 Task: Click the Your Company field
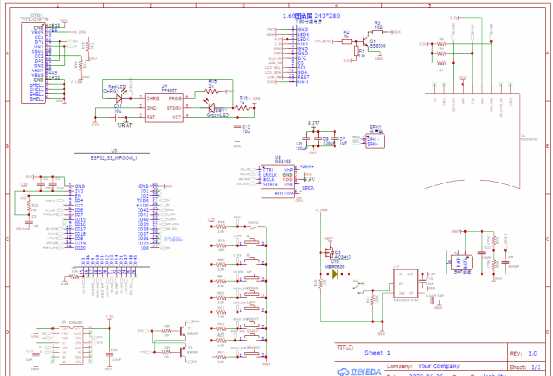click(439, 366)
